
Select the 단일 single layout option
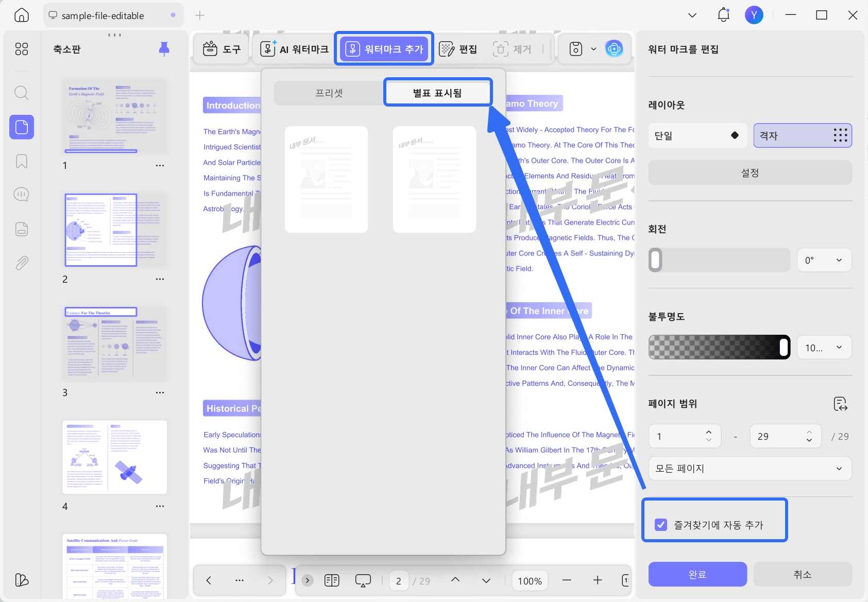(x=697, y=136)
